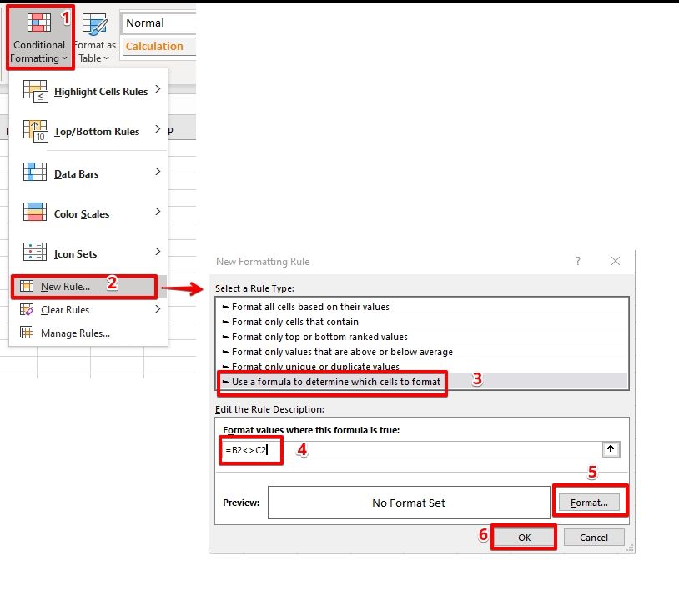The height and width of the screenshot is (616, 679).
Task: Select 'Format only top or bottom ranked values'
Action: (x=422, y=337)
